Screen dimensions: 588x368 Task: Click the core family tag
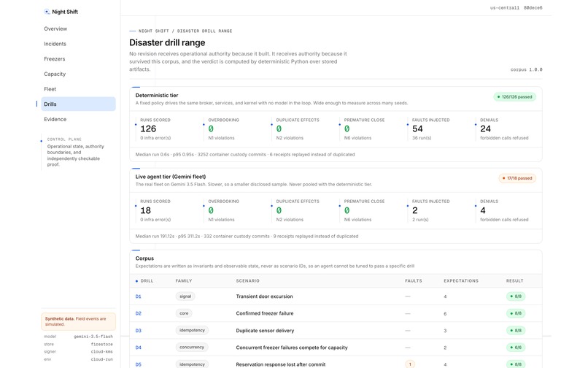tap(184, 313)
